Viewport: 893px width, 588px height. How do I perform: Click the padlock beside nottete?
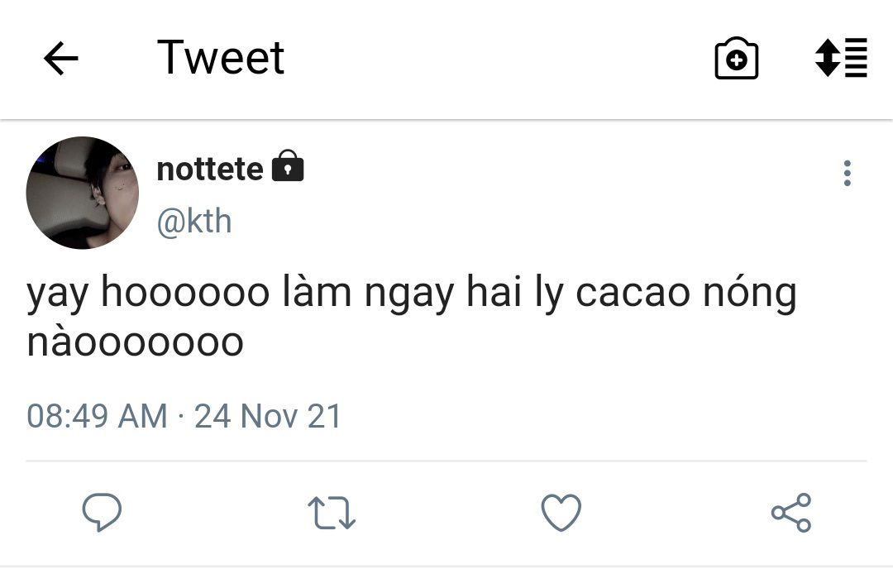(288, 167)
